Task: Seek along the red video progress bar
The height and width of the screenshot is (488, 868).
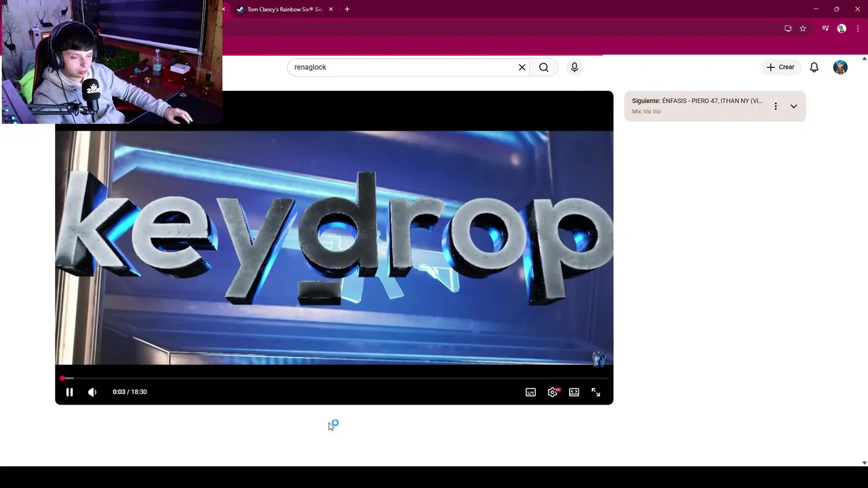Action: click(x=334, y=378)
